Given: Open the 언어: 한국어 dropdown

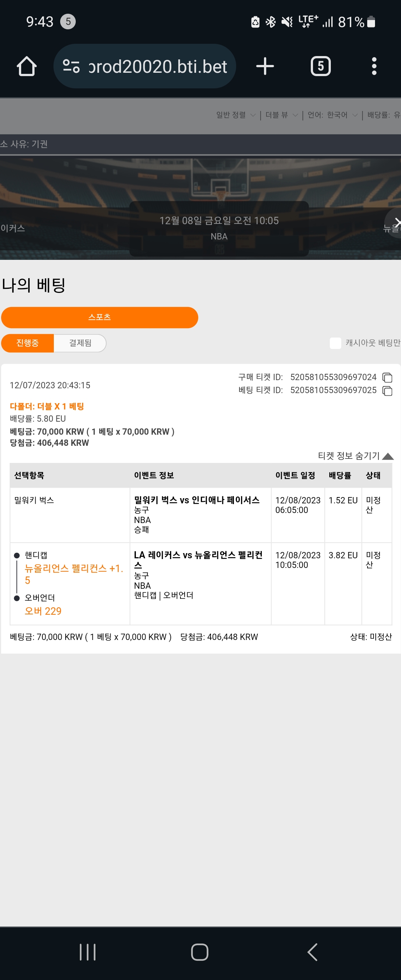Looking at the screenshot, I should [332, 115].
